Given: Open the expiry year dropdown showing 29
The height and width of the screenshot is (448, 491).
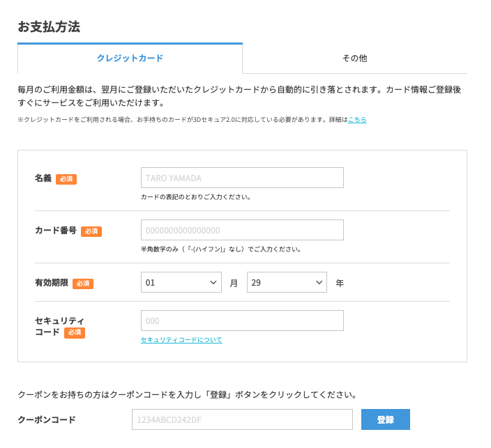Looking at the screenshot, I should [287, 282].
